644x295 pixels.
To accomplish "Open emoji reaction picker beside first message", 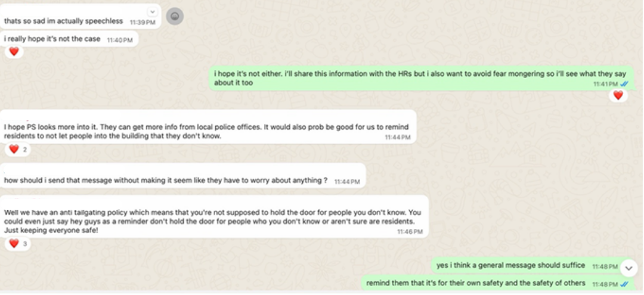I will point(175,17).
